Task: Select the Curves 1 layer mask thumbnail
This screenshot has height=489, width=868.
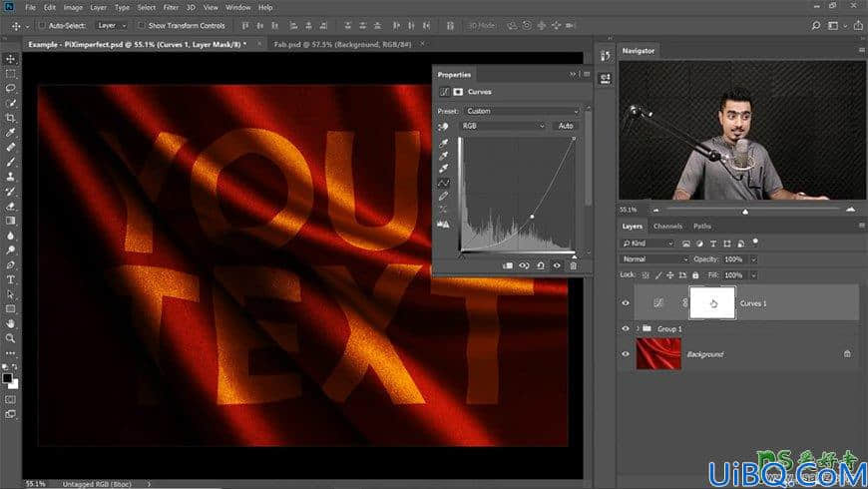Action: click(x=712, y=303)
